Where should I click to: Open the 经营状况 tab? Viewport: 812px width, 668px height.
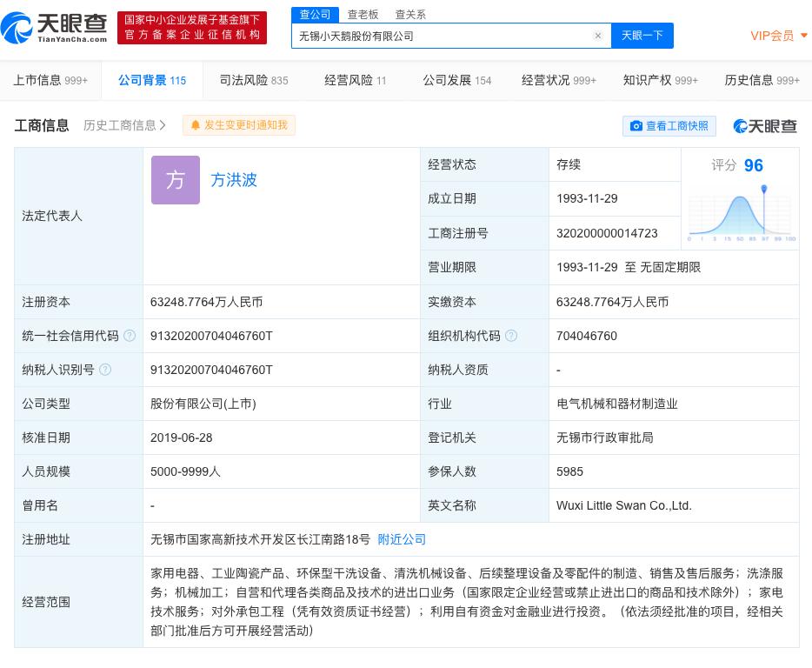pyautogui.click(x=559, y=80)
